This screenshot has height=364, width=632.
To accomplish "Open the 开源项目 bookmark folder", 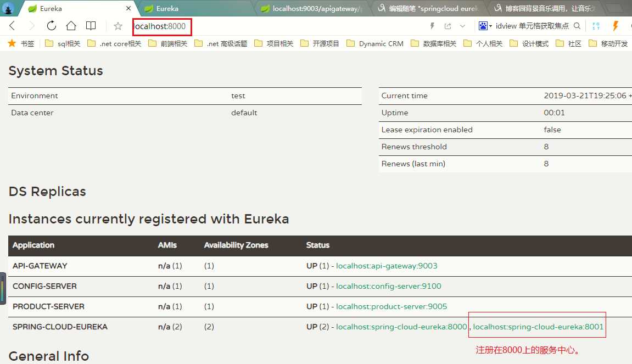I will 320,43.
